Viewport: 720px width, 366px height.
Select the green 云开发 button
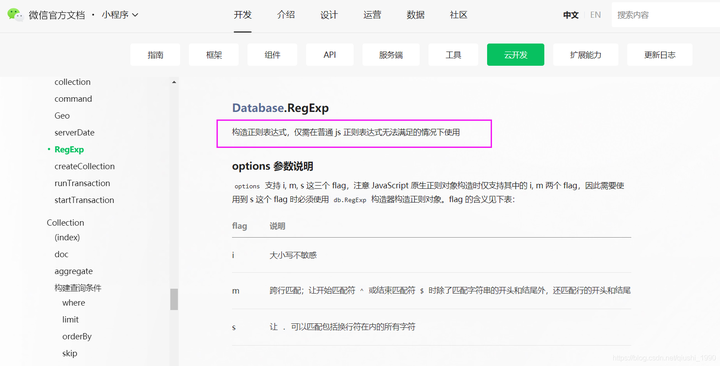(516, 55)
